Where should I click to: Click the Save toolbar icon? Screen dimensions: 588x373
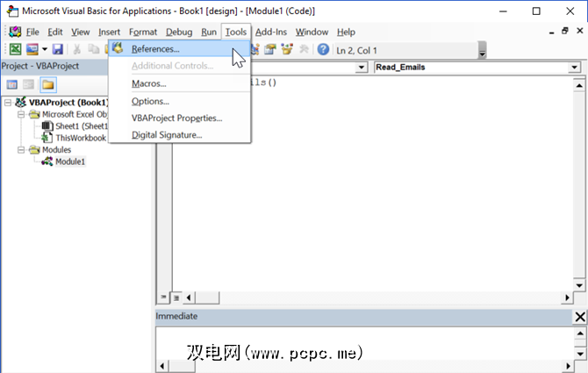(58, 49)
